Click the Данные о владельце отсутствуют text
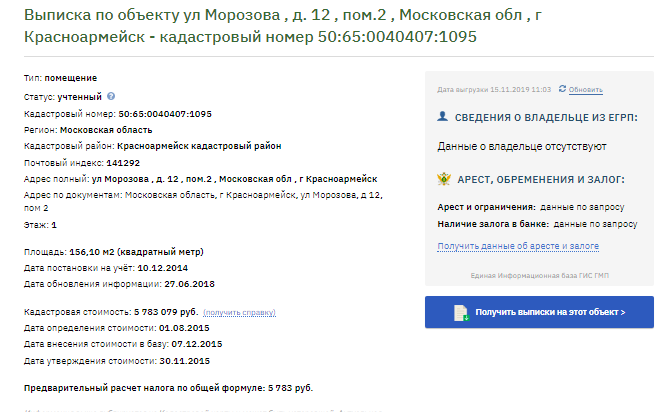Image resolution: width=671 pixels, height=412 pixels. pos(522,146)
